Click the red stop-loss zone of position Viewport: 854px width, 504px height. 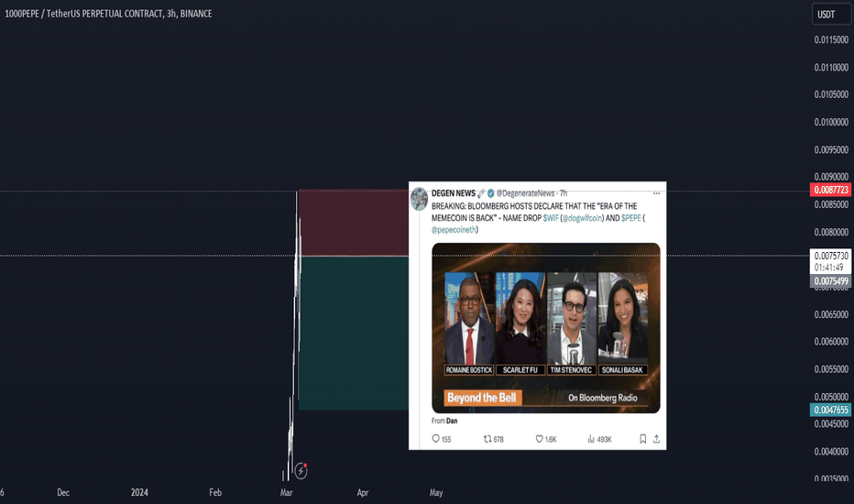(x=353, y=223)
